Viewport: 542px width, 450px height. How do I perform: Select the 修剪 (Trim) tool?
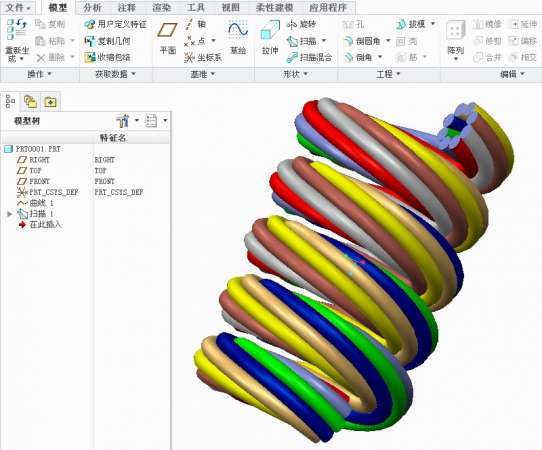coord(487,41)
